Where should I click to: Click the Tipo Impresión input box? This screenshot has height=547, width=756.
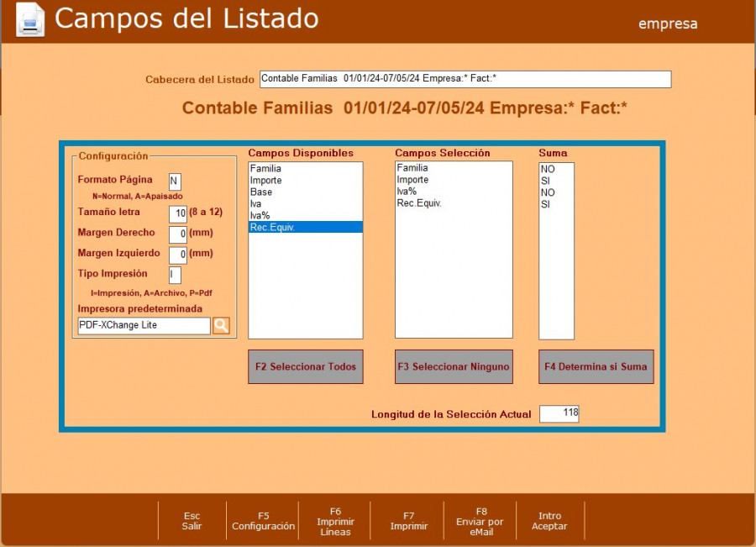click(175, 275)
